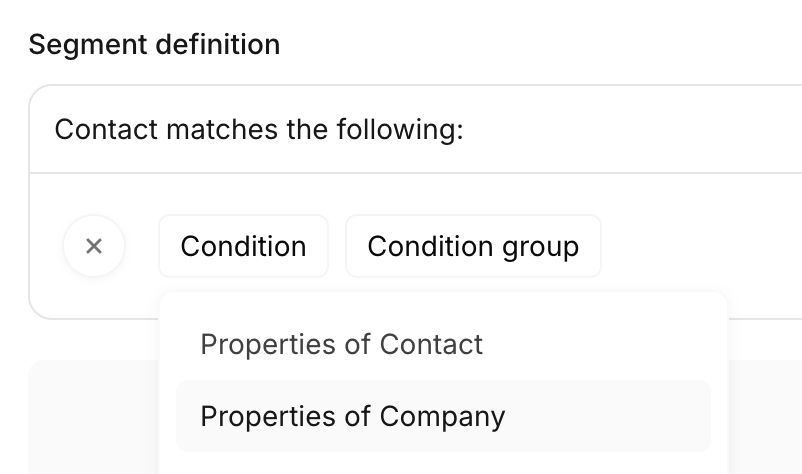Click the Condition button

[243, 246]
